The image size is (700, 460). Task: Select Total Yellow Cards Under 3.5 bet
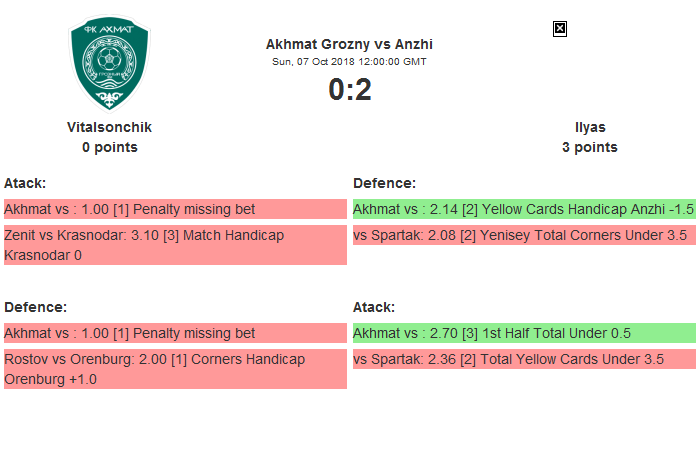524,359
